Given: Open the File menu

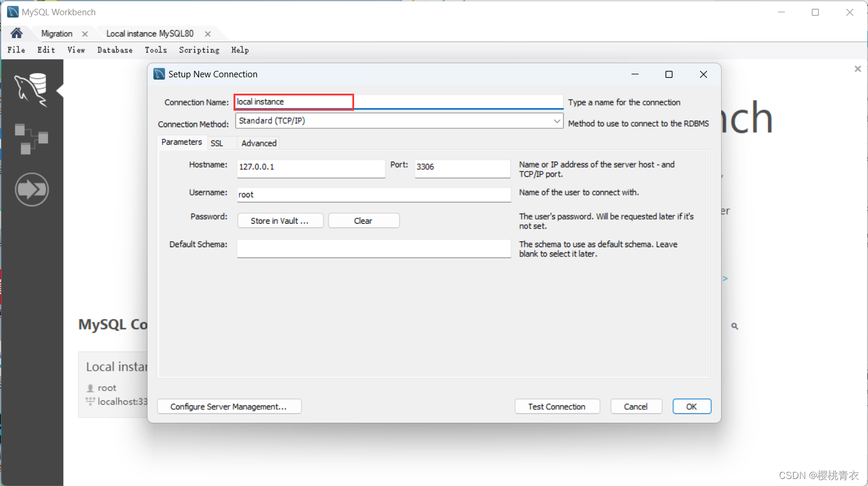Looking at the screenshot, I should [x=16, y=50].
